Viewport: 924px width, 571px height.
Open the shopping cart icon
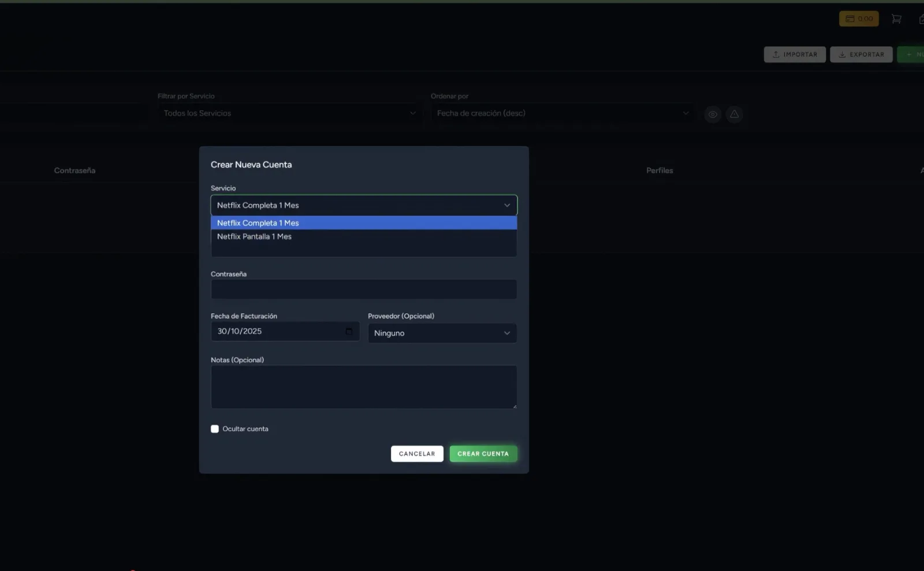click(896, 19)
